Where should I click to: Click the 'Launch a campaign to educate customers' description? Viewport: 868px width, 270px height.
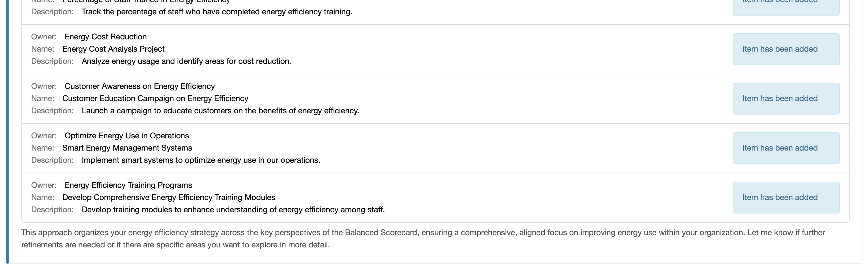click(x=221, y=111)
